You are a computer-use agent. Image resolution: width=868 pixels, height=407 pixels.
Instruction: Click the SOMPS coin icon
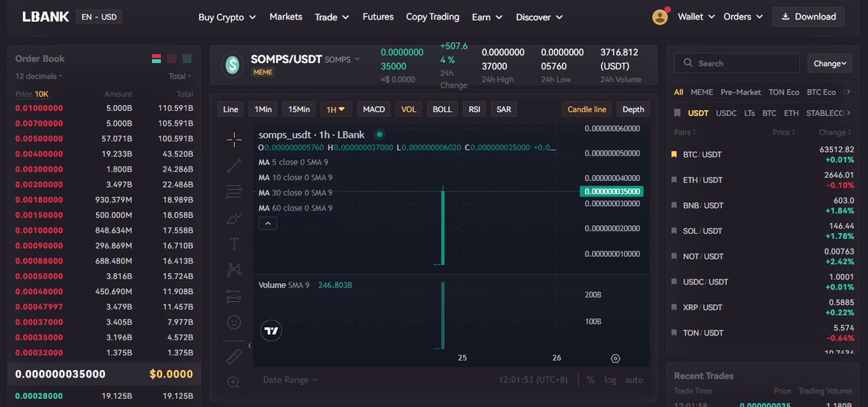click(232, 64)
